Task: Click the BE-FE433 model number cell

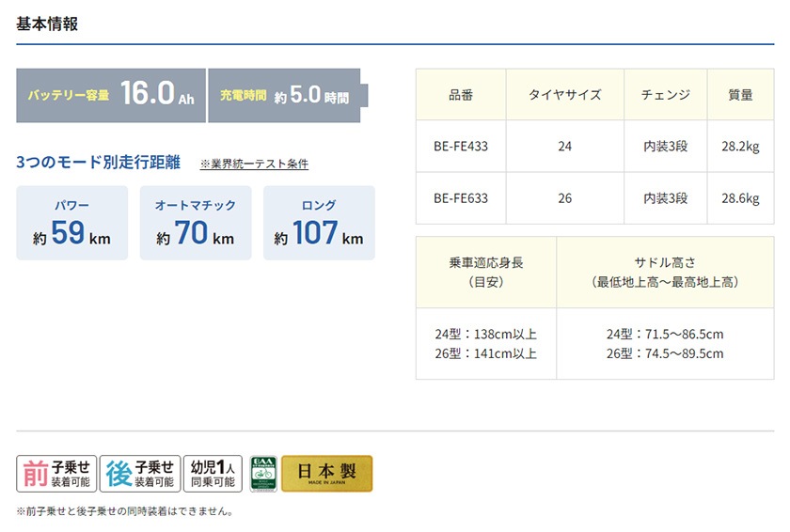Action: [461, 147]
